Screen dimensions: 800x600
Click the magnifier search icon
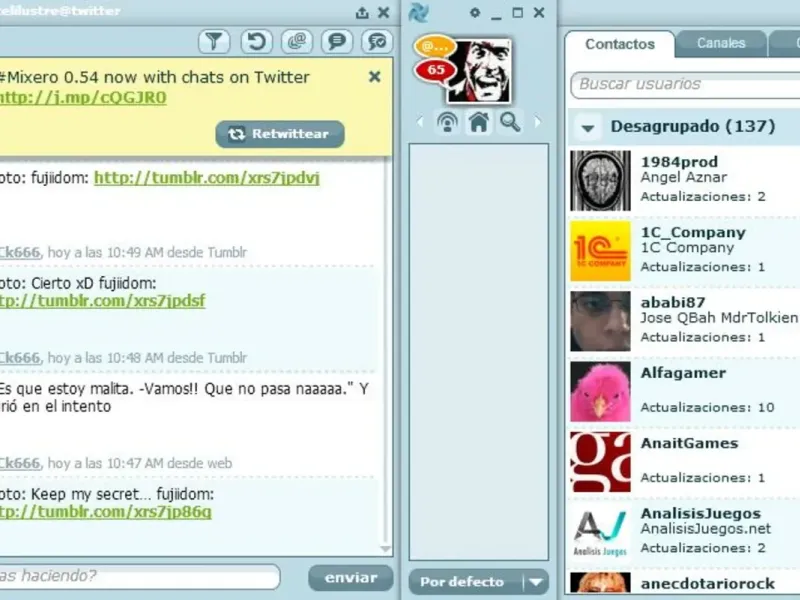pyautogui.click(x=510, y=122)
